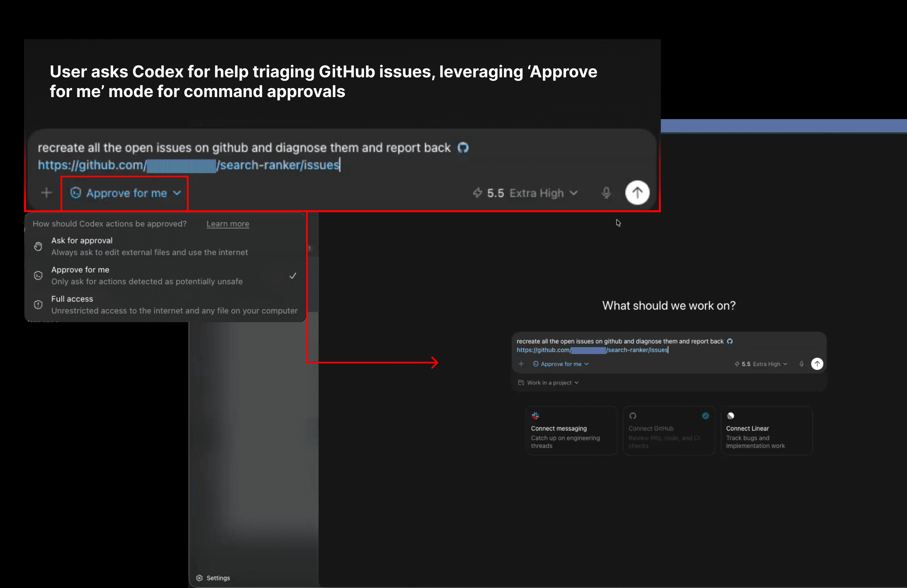Open the enlarged search-ranker/issues GitHub link

[x=189, y=165]
